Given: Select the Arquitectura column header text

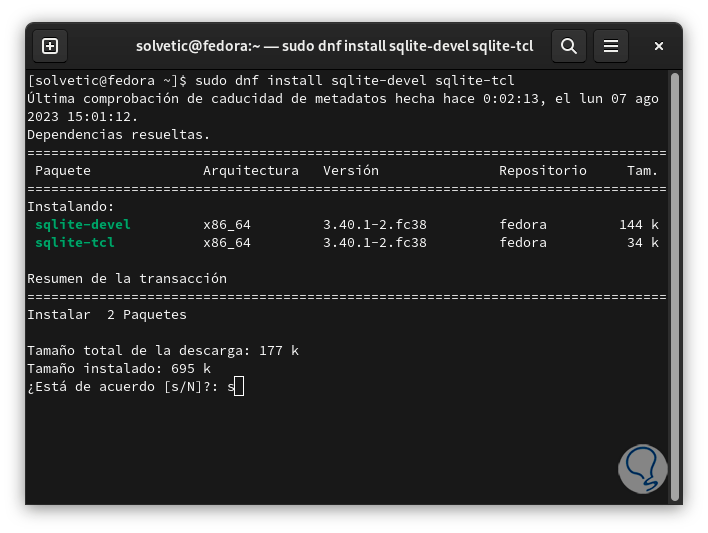Looking at the screenshot, I should point(250,171).
